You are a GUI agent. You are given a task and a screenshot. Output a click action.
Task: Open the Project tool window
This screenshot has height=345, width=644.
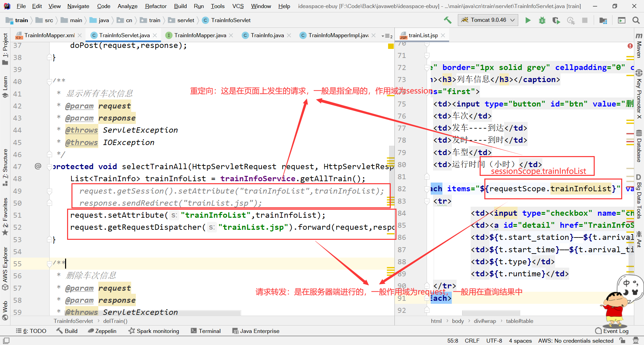tap(5, 49)
